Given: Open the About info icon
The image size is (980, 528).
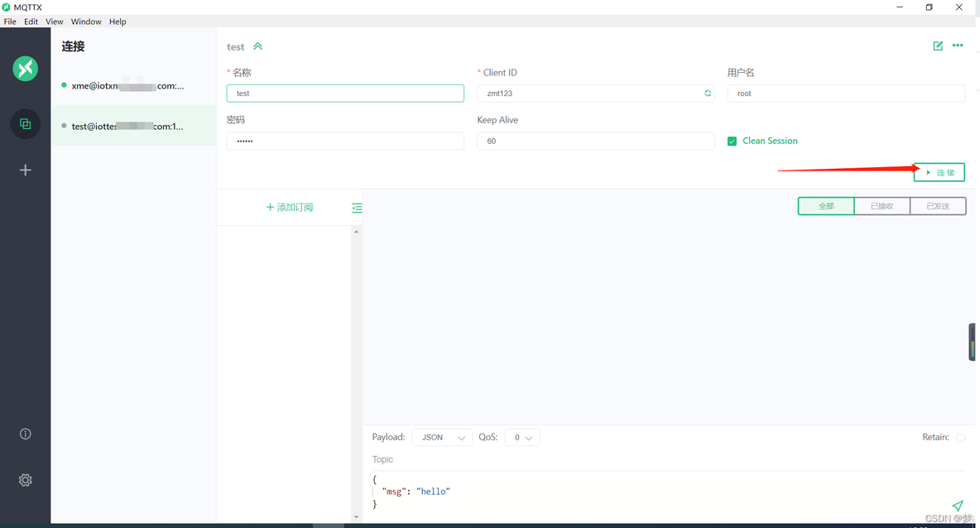Looking at the screenshot, I should (25, 434).
